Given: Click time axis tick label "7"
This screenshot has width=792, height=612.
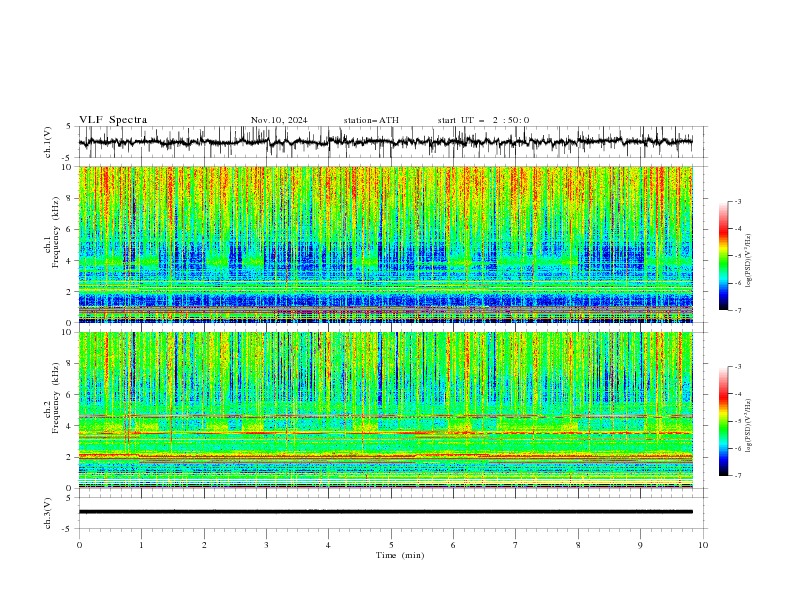Looking at the screenshot, I should [x=516, y=545].
